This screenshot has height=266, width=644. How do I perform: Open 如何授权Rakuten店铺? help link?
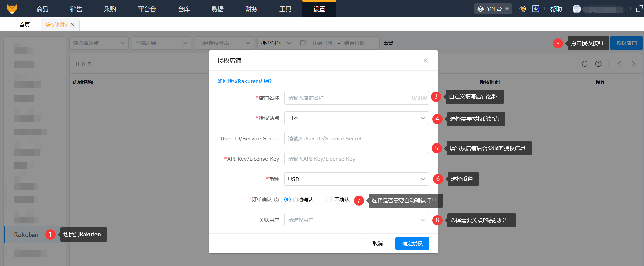click(x=244, y=81)
